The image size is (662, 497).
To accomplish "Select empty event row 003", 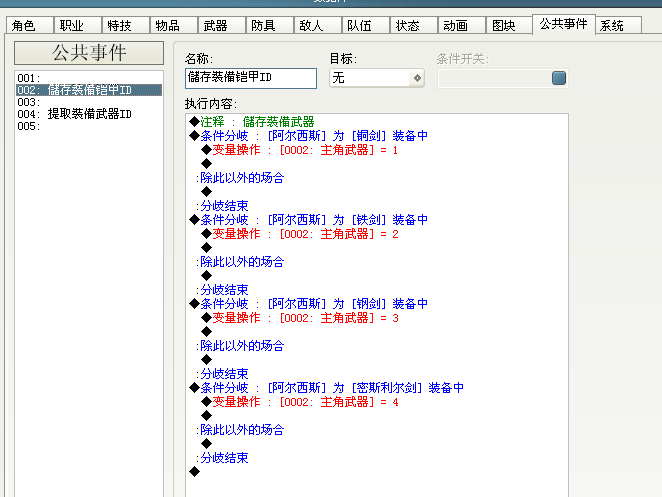I will tap(89, 102).
